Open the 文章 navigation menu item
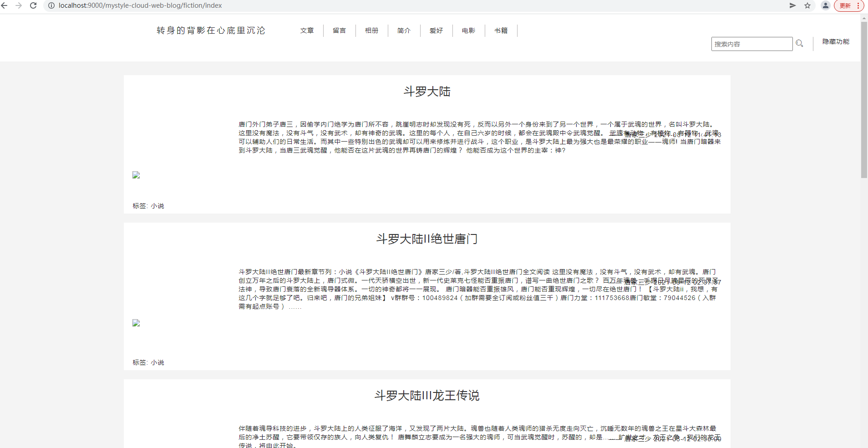 [x=307, y=31]
